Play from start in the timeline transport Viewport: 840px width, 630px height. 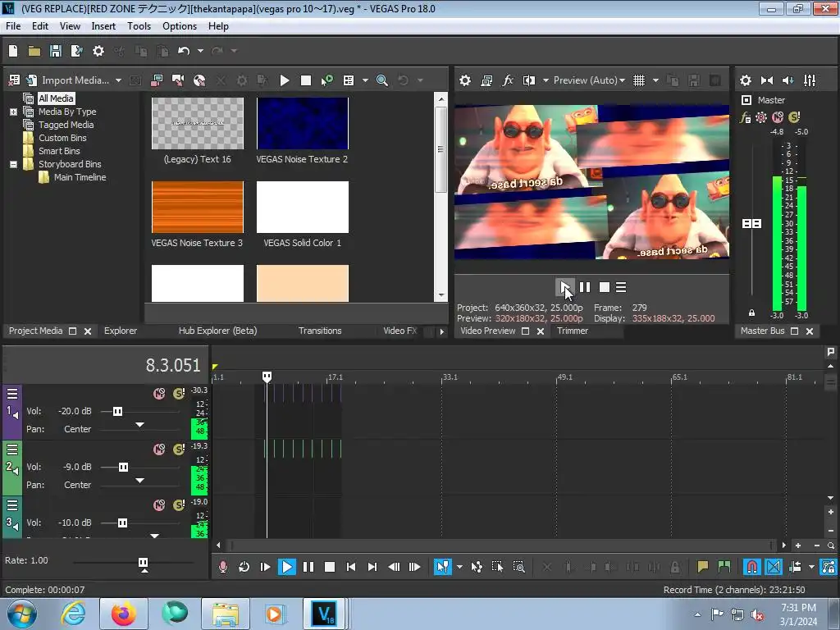pos(265,567)
